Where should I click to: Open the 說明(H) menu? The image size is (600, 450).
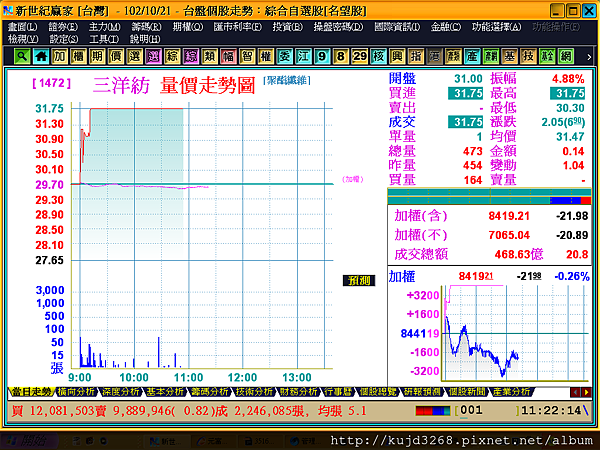pyautogui.click(x=145, y=39)
